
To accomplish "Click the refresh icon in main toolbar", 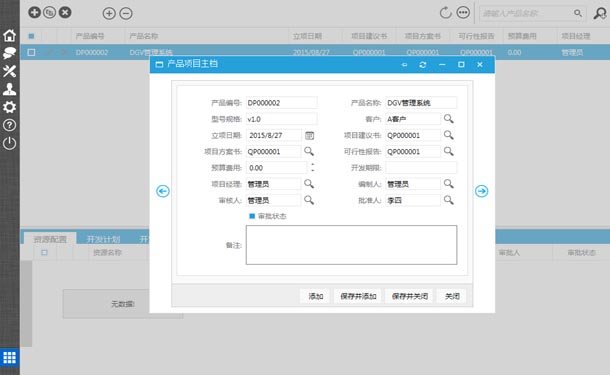I will [x=445, y=13].
